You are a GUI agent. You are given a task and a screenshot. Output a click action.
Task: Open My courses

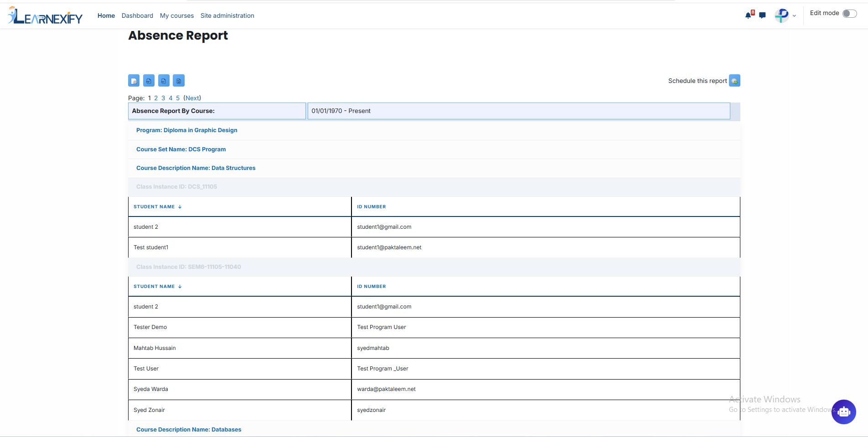[177, 15]
